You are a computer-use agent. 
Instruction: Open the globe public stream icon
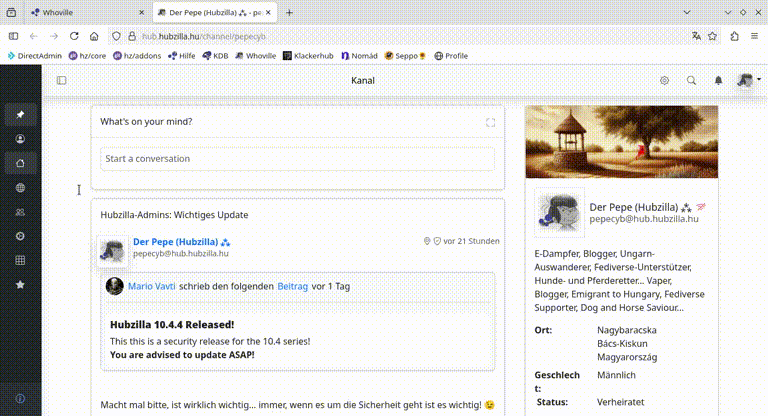(20, 188)
